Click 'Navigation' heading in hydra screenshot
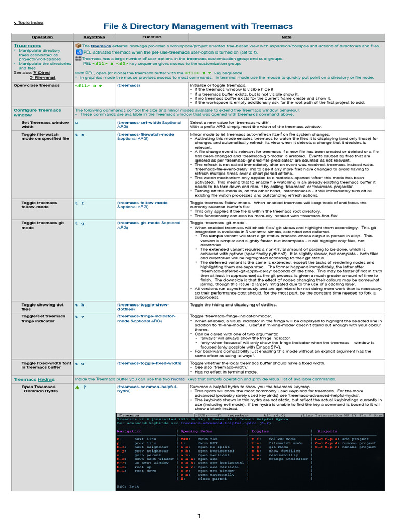The height and width of the screenshot is (532, 399). [x=129, y=431]
